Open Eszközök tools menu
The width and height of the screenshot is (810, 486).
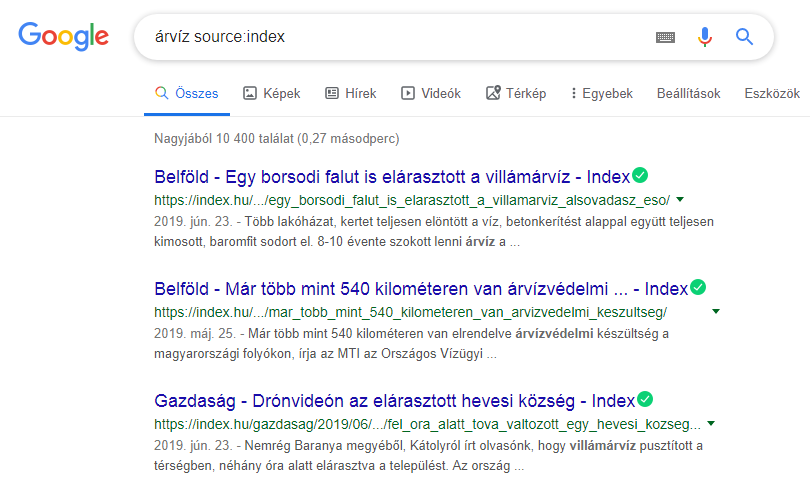772,93
